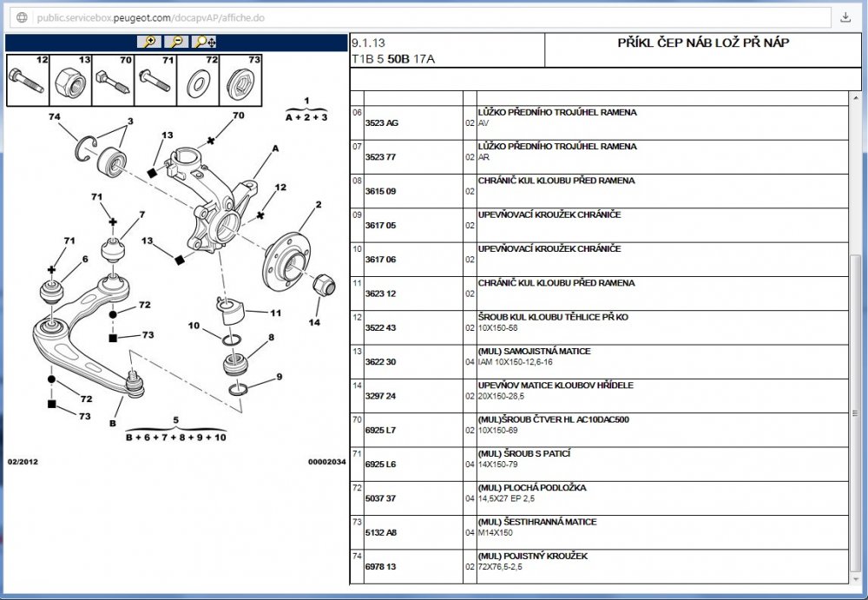Select thumbnail 13 lock nut image
Viewport: 868px width, 600px height.
(70, 80)
